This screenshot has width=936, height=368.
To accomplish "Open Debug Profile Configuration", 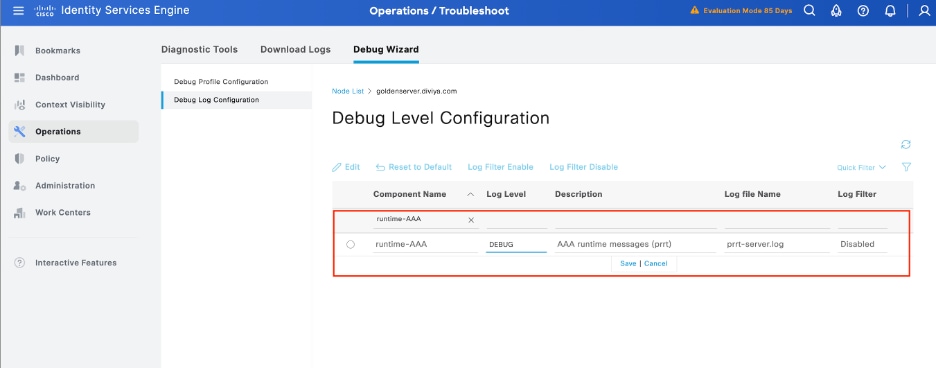I will point(221,81).
